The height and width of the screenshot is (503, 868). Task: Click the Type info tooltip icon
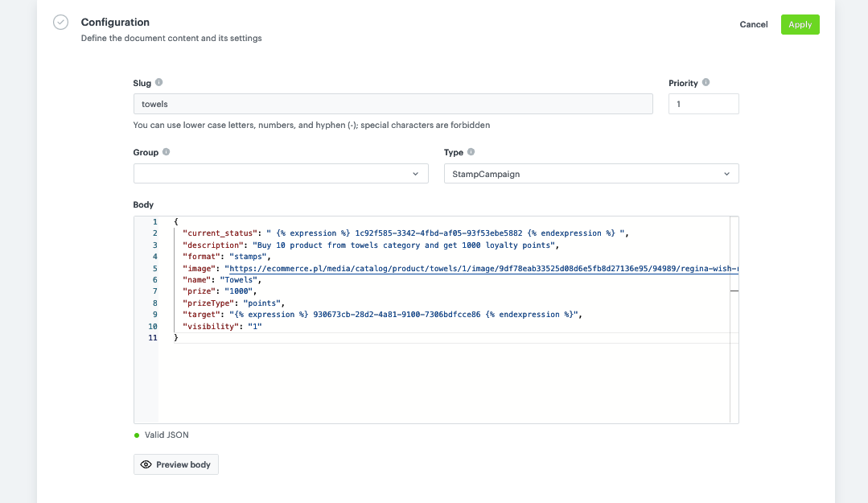pyautogui.click(x=472, y=151)
